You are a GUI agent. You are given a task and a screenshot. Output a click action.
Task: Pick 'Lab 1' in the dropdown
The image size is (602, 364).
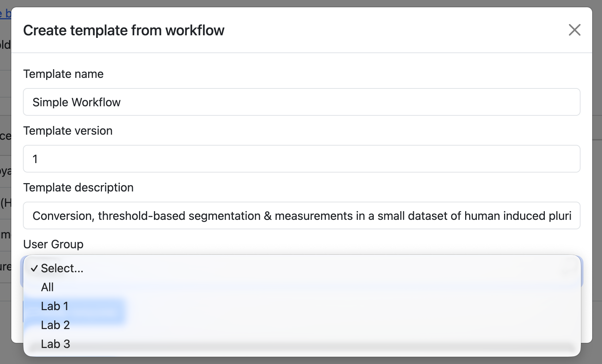coord(55,306)
